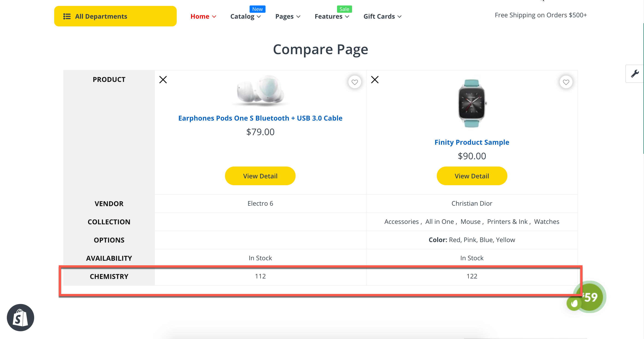Screen dimensions: 644x339
Task: Remove Finity Product Sample from comparison
Action: 375,80
